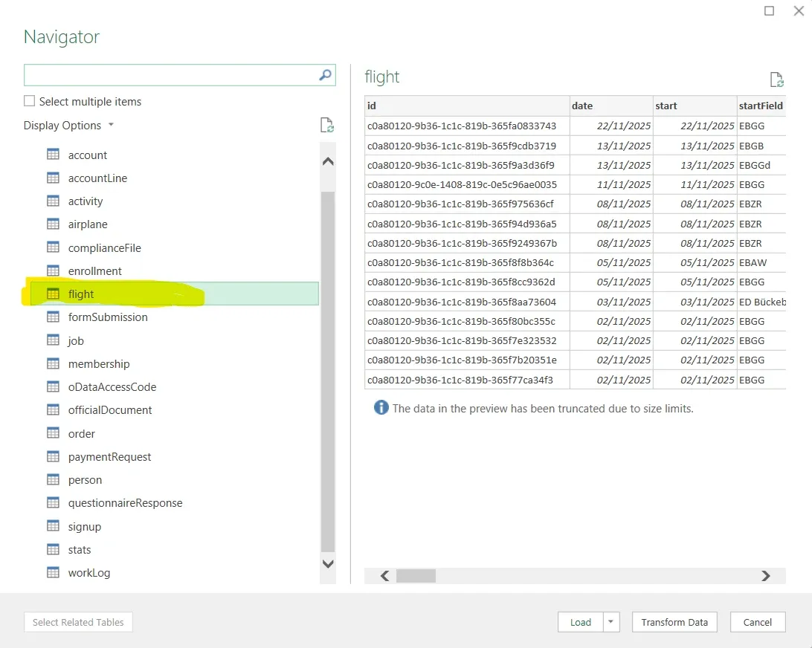The image size is (812, 648).
Task: Click the table icon next to job
Action: pos(53,340)
